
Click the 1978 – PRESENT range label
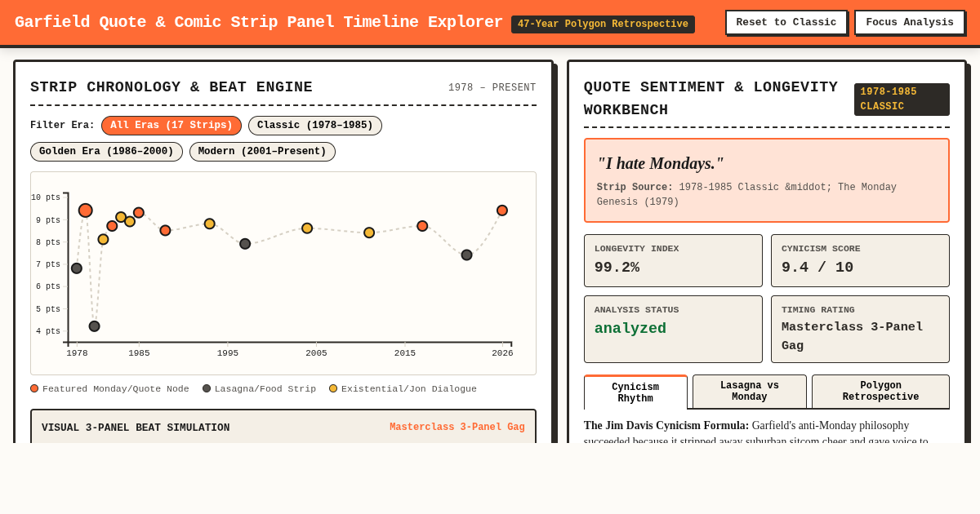pos(492,88)
